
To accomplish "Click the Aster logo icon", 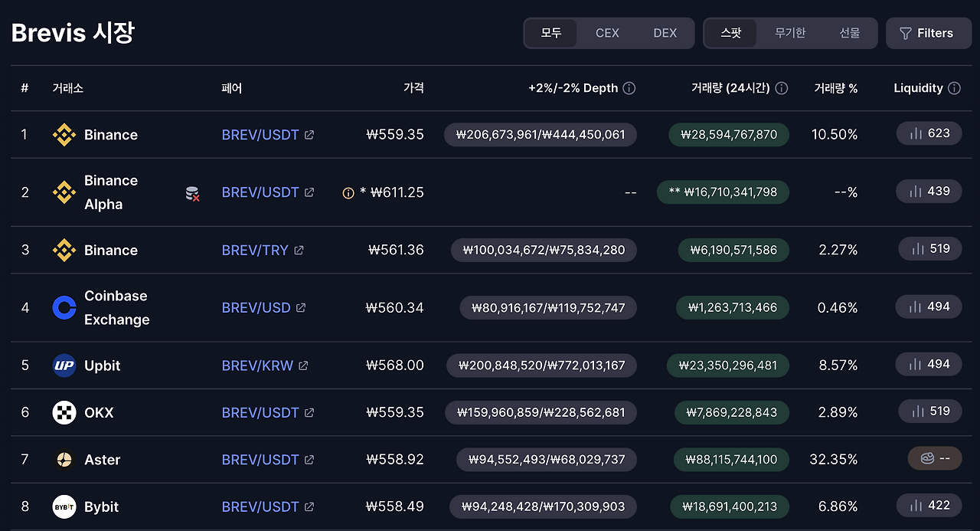I will click(x=64, y=460).
